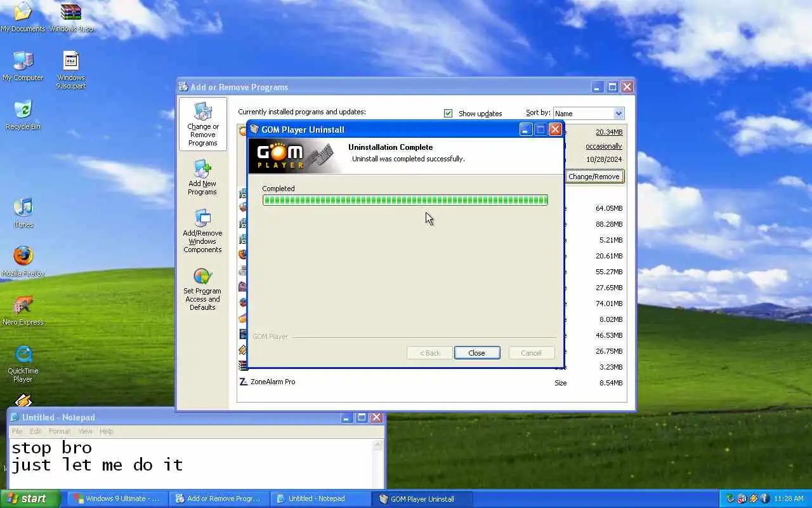Click the 64.05MB size value
This screenshot has height=508, width=812.
point(609,208)
